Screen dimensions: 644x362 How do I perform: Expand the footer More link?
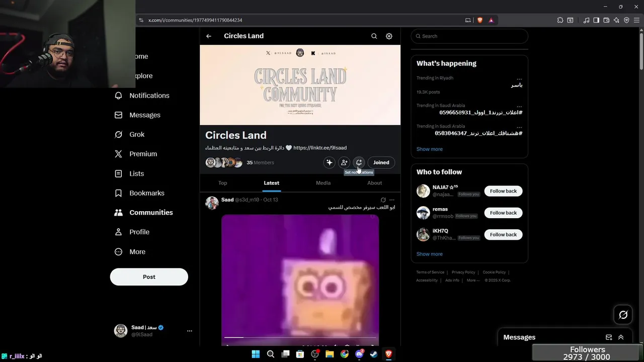pyautogui.click(x=473, y=281)
